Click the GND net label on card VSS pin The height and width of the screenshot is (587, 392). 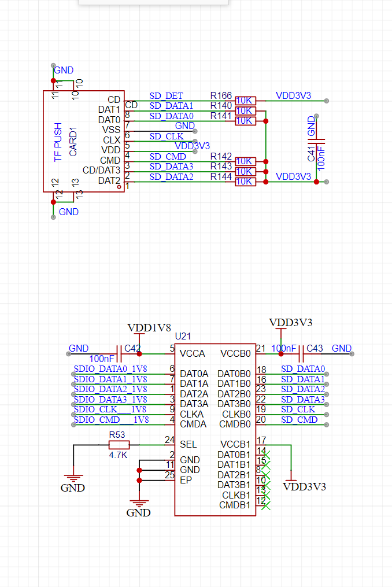point(185,126)
